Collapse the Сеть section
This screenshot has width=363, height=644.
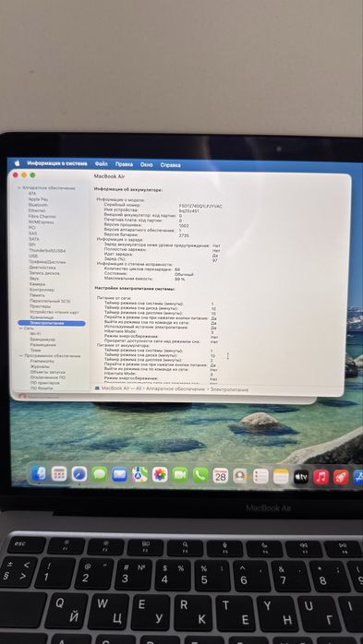(21, 328)
